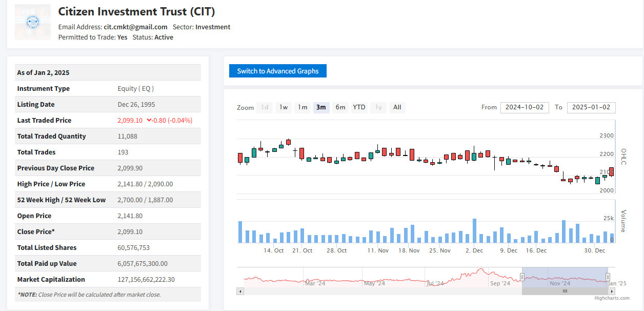The width and height of the screenshot is (644, 311).
Task: Click the 14. Oct axis label
Action: (x=273, y=250)
